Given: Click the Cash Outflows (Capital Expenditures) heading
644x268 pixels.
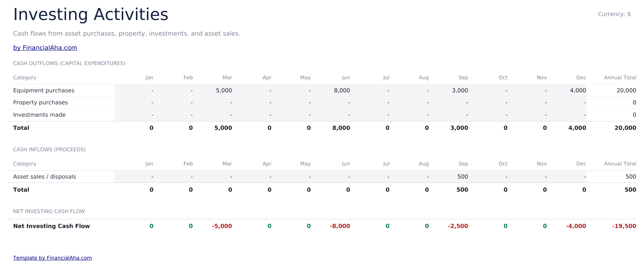Looking at the screenshot, I should click(x=69, y=63).
